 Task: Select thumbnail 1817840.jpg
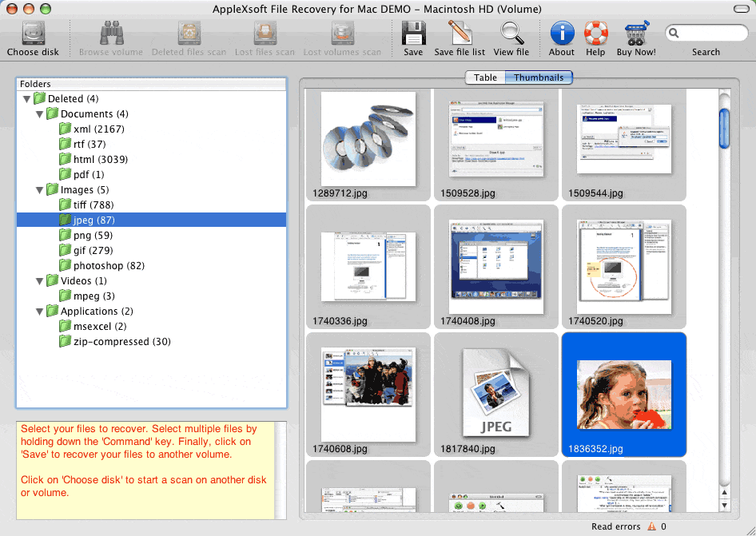496,395
